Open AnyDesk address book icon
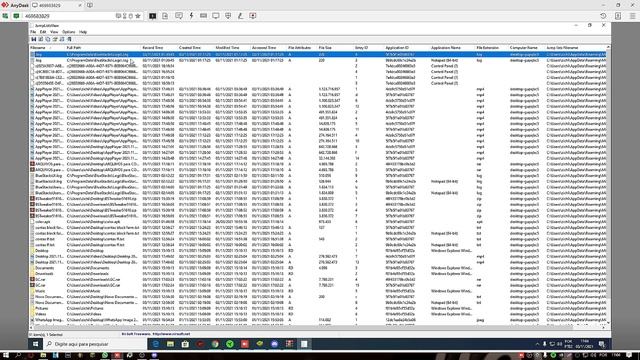The image size is (640, 360). click(618, 16)
